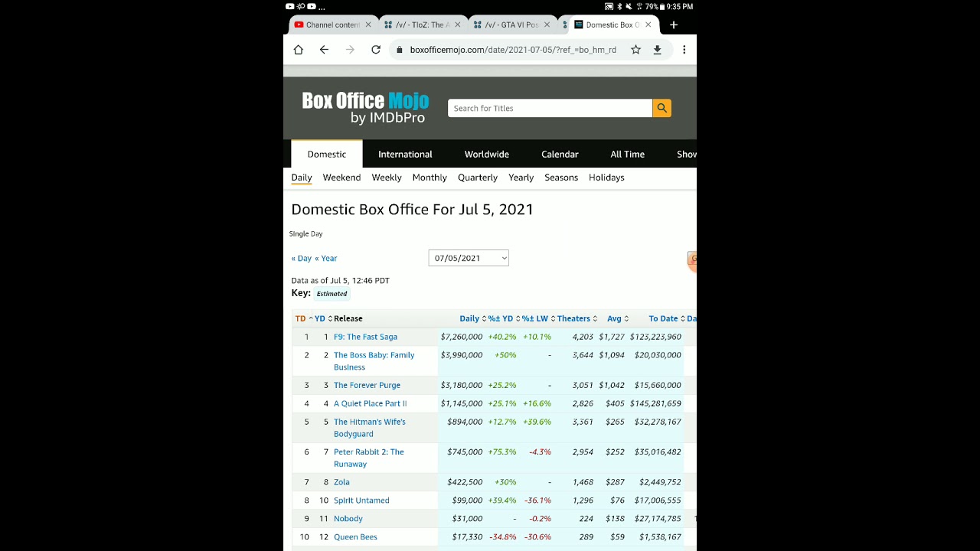
Task: Open the Nobody movie link
Action: 348,519
